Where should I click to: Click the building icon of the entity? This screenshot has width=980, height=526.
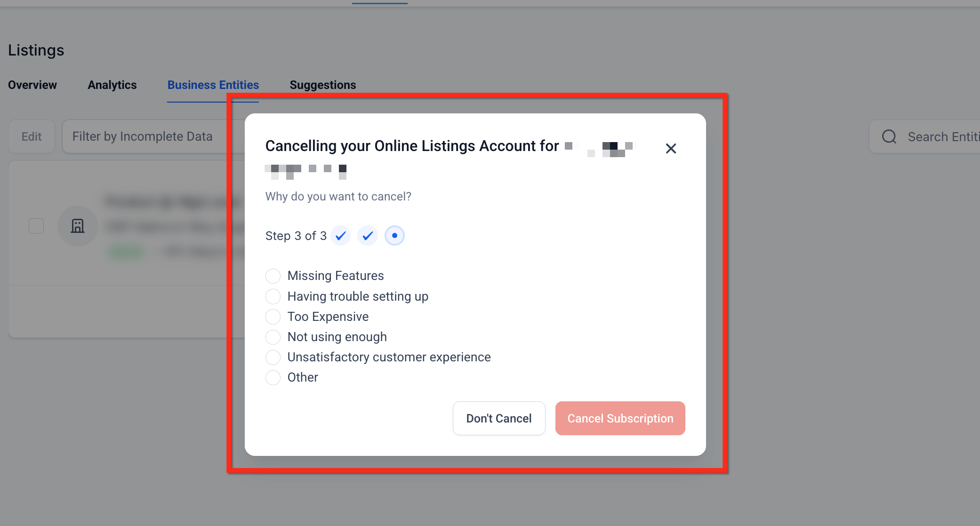point(78,226)
